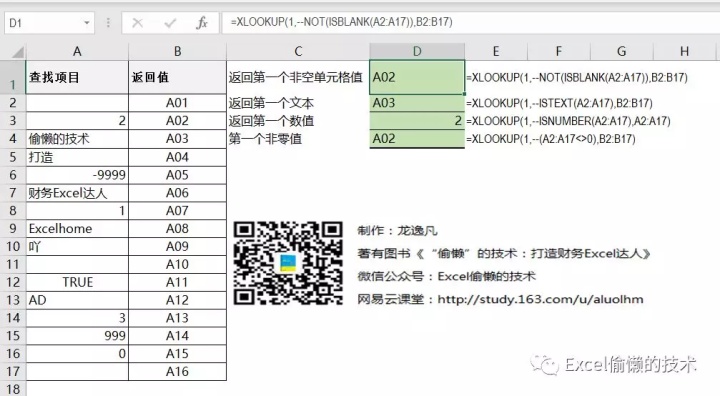Screen dimensions: 720x396
Task: Select row 18 header
Action: click(13, 389)
